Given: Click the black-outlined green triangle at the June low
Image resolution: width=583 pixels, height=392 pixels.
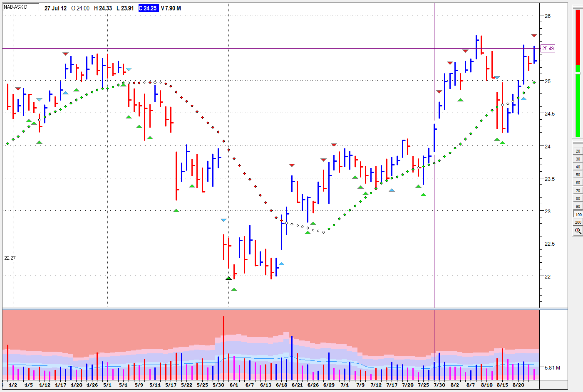Looking at the screenshot, I should (228, 278).
